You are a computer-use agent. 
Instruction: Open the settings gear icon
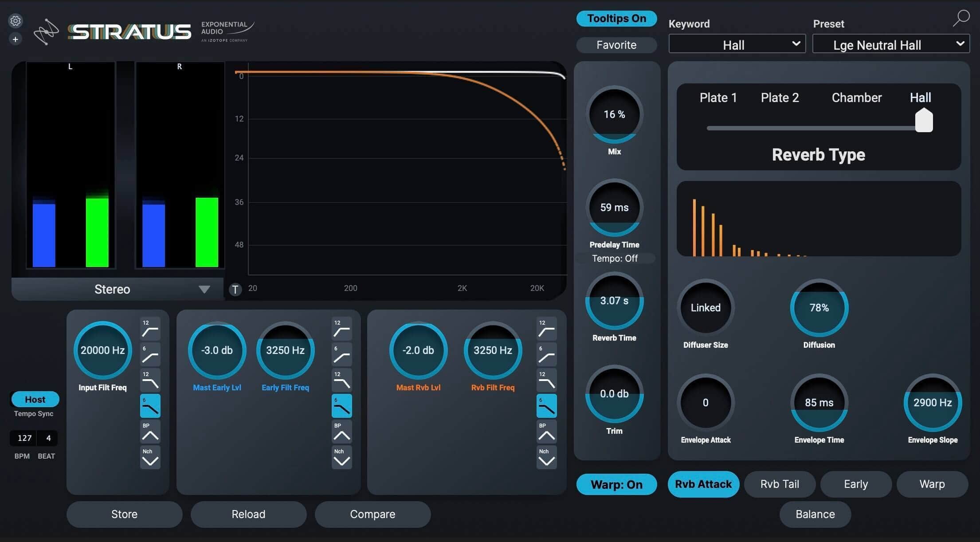pyautogui.click(x=16, y=20)
